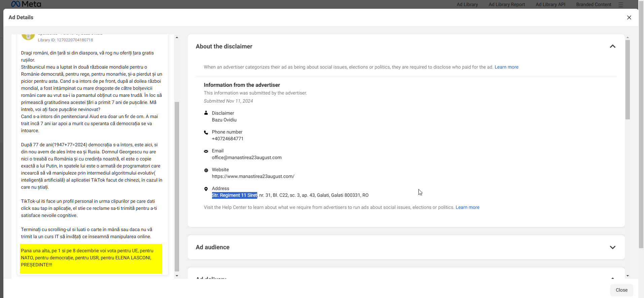Open Ad Library API nav link
The height and width of the screenshot is (298, 644).
click(x=550, y=4)
